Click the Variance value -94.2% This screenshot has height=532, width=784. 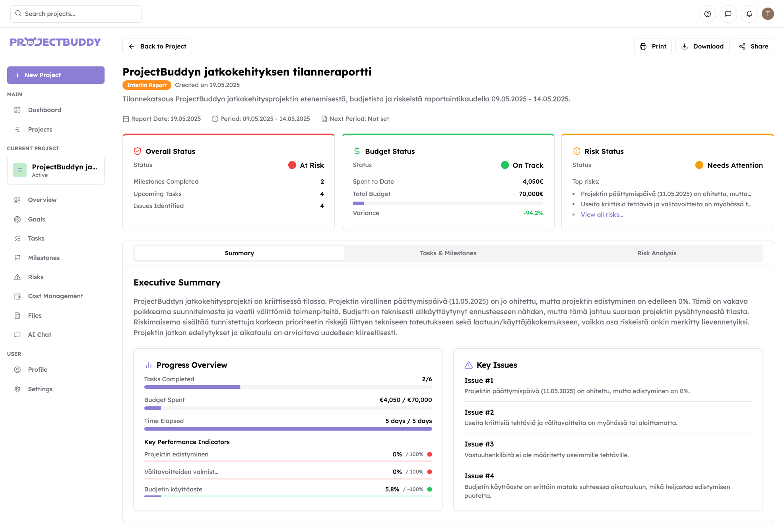[x=533, y=213]
